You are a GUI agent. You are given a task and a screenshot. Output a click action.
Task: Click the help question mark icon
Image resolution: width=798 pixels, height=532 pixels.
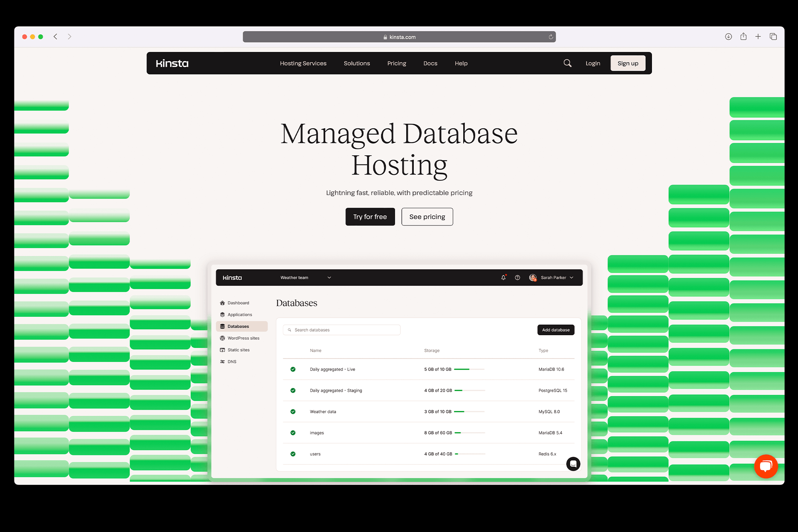point(518,277)
